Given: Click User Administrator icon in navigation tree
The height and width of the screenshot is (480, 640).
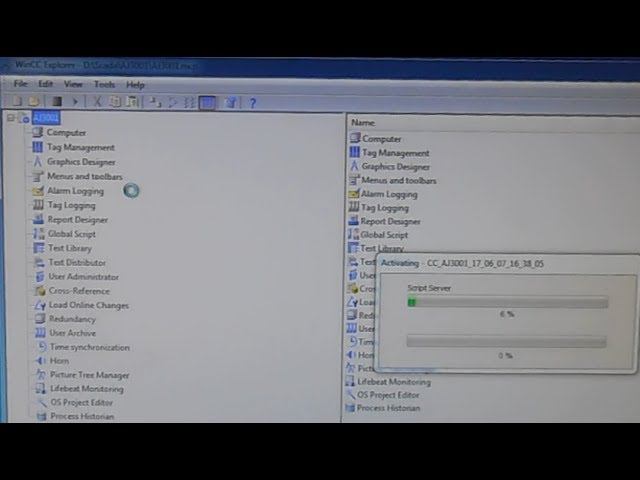Looking at the screenshot, I should coord(40,277).
